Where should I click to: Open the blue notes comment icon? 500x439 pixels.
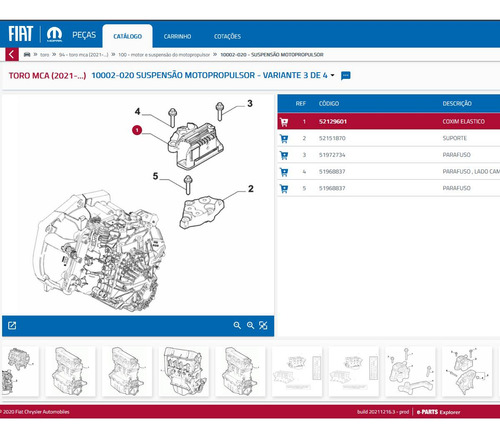click(346, 76)
